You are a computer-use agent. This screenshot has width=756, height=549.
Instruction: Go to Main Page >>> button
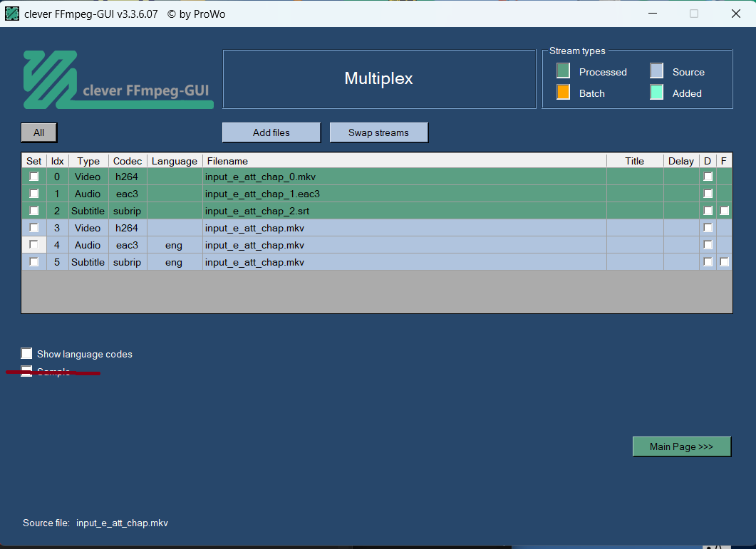click(681, 446)
